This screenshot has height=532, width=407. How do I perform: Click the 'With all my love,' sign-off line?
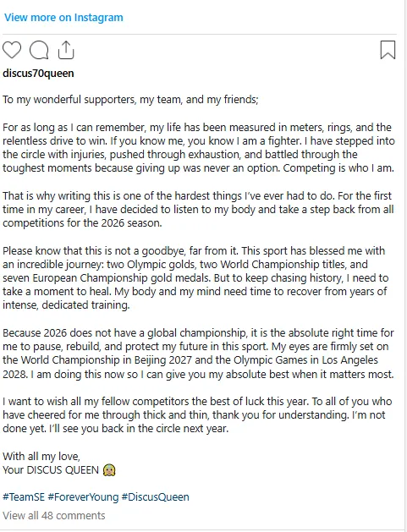[41, 457]
